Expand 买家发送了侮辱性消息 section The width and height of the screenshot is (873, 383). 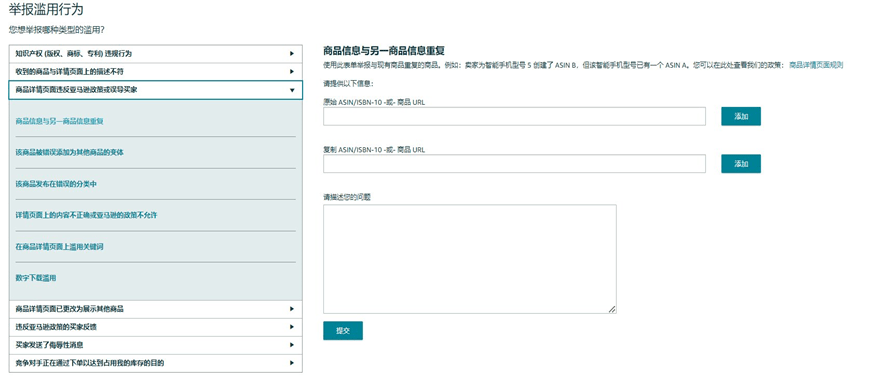click(155, 345)
